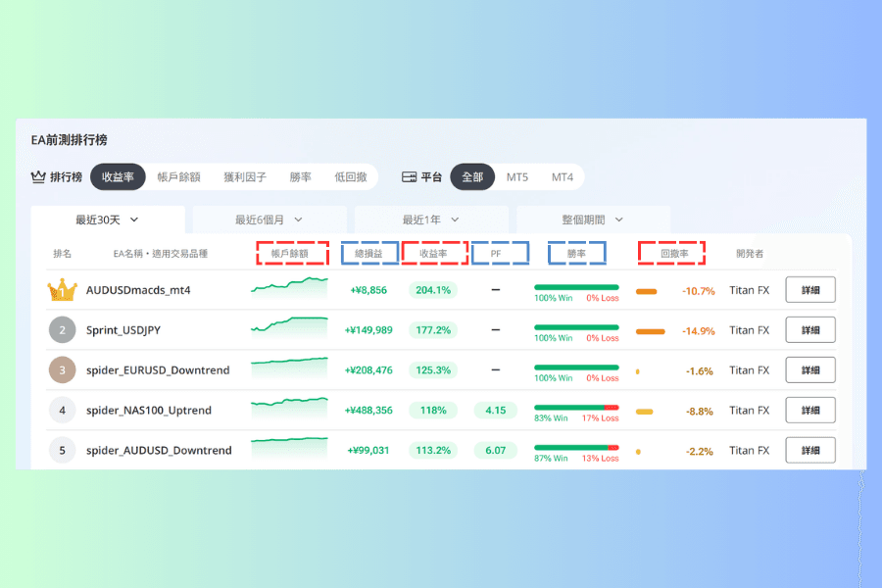Click the 4.15 profit factor value

click(496, 411)
